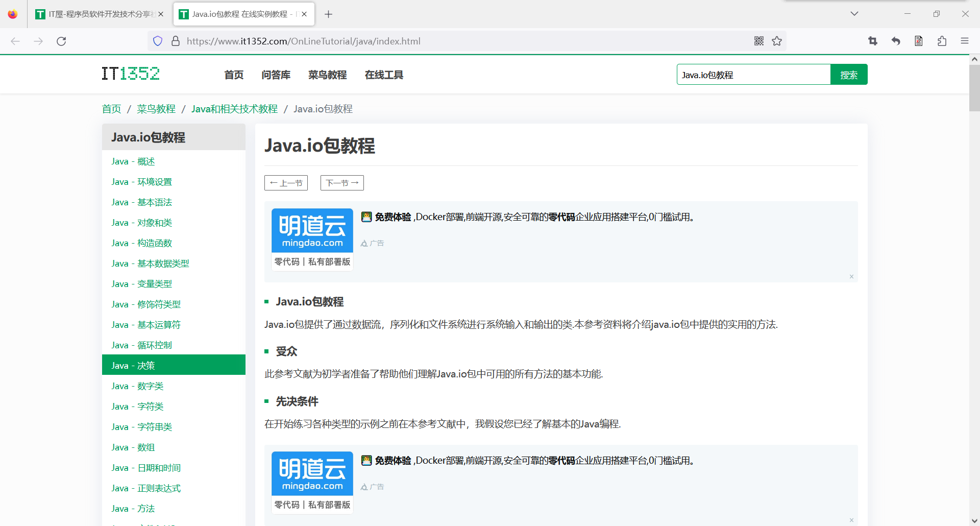Image resolution: width=980 pixels, height=526 pixels.
Task: Go to previous section with 上一节 button
Action: tap(286, 183)
